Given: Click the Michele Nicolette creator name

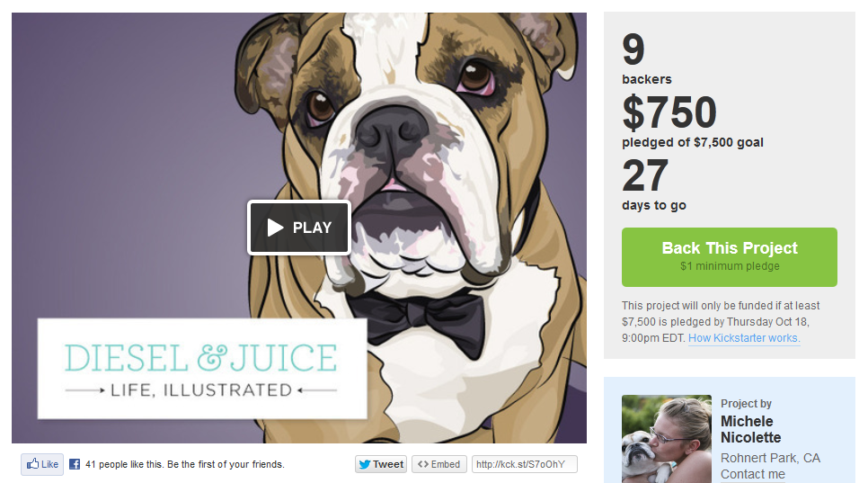Looking at the screenshot, I should tap(750, 429).
